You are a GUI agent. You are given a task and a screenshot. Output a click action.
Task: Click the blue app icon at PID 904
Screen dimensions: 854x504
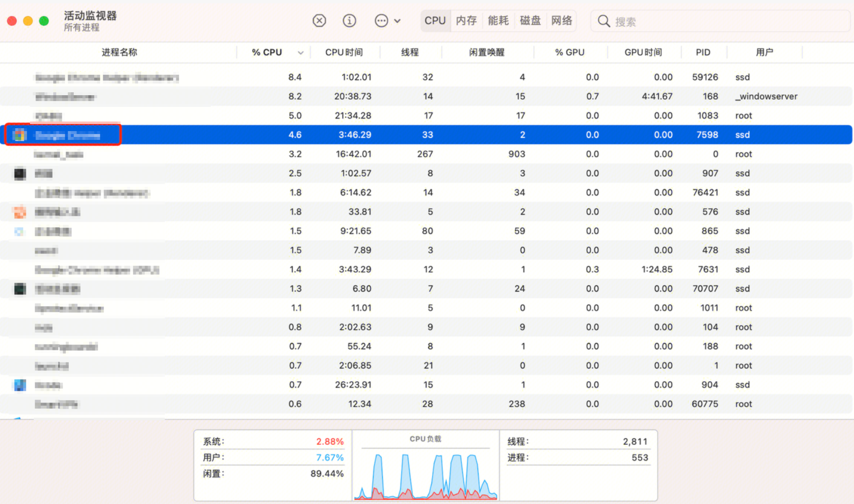(x=20, y=385)
